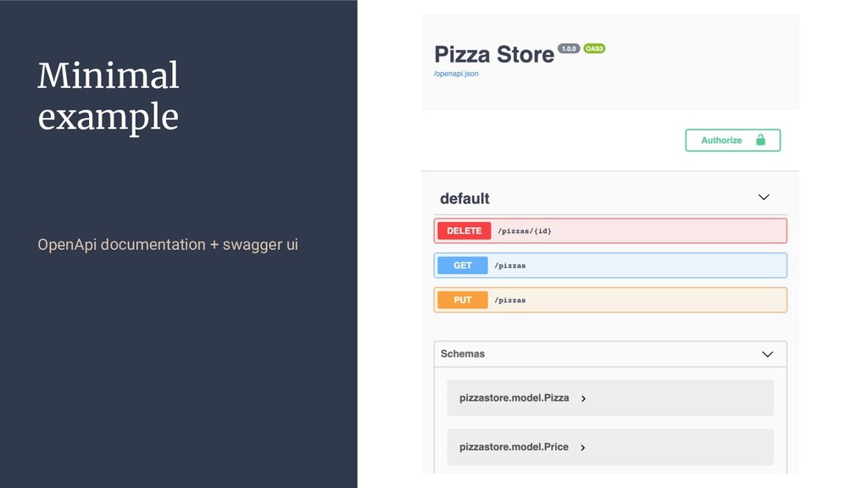Open the PUT /pizzas endpoint path
The width and height of the screenshot is (868, 488).
(510, 300)
